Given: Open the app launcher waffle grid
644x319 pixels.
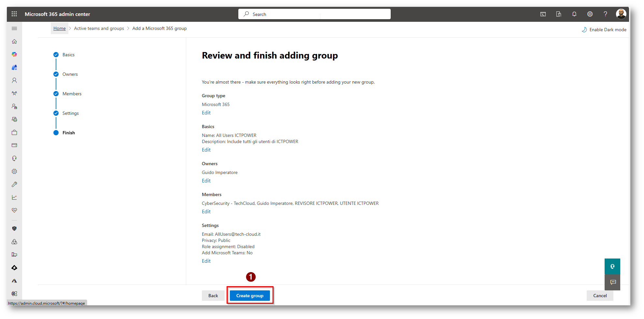Looking at the screenshot, I should [x=14, y=14].
